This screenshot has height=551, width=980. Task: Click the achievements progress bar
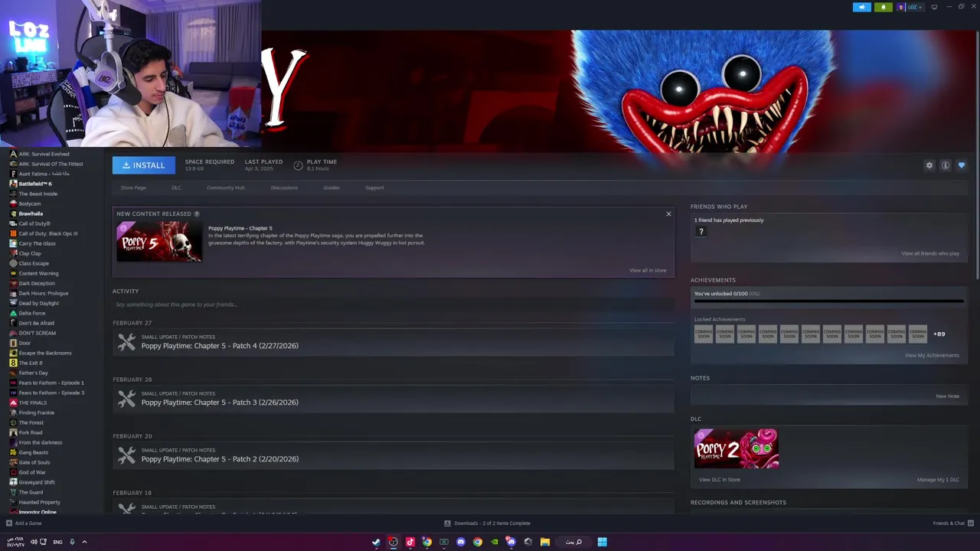[x=828, y=301]
